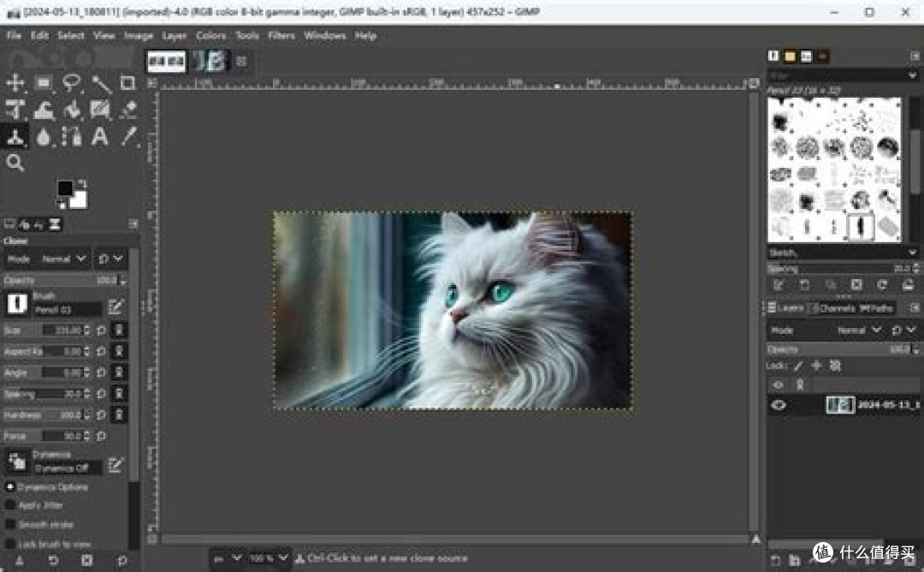Screen dimensions: 924x572
Task: Select the Fuzzy Select wand tool
Action: pyautogui.click(x=101, y=83)
